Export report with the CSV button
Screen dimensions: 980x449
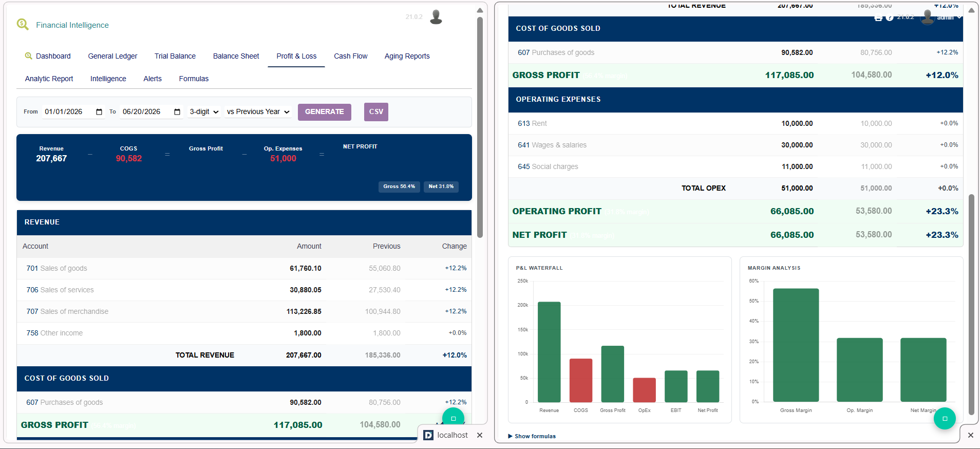[376, 112]
